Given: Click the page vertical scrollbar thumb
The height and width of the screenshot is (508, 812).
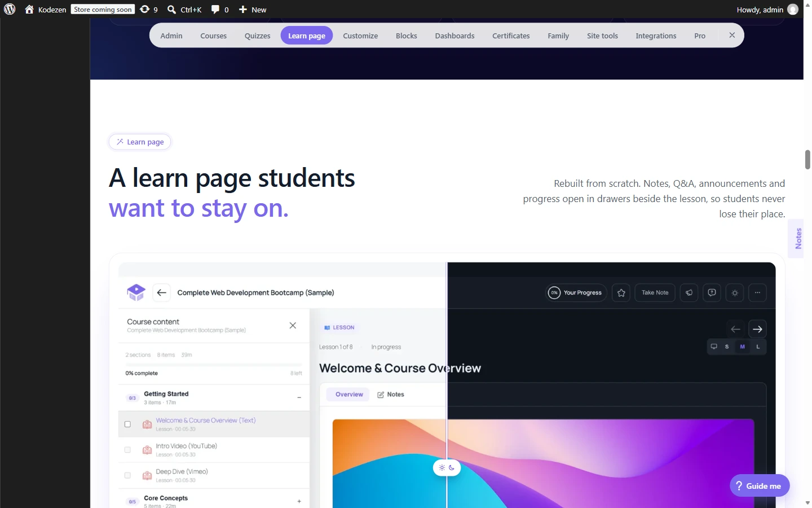Looking at the screenshot, I should [807, 160].
